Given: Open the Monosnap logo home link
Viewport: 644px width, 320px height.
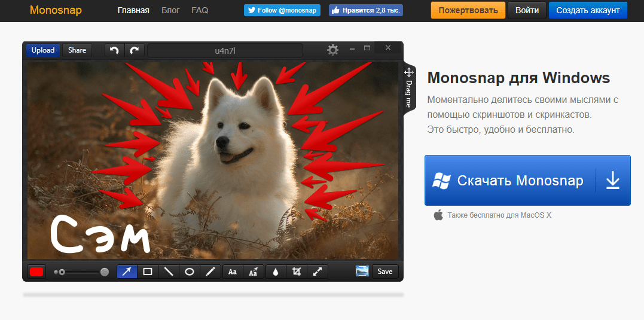Looking at the screenshot, I should 56,10.
